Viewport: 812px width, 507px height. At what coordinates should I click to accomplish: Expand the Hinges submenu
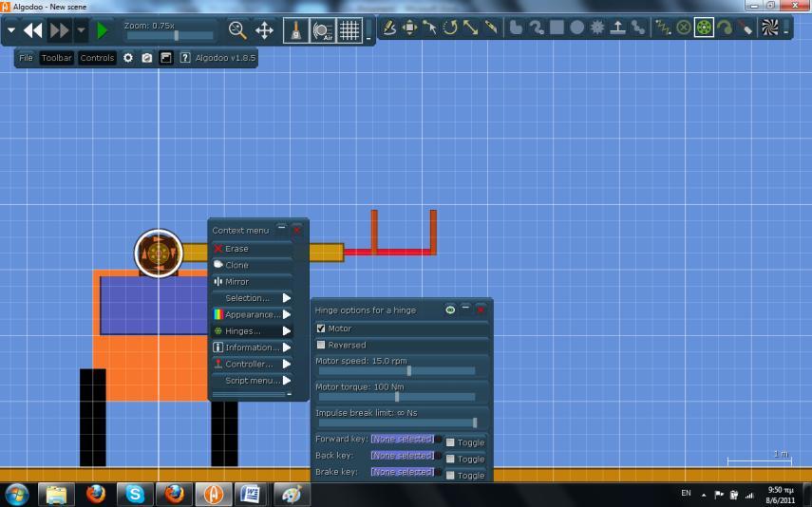tap(252, 331)
